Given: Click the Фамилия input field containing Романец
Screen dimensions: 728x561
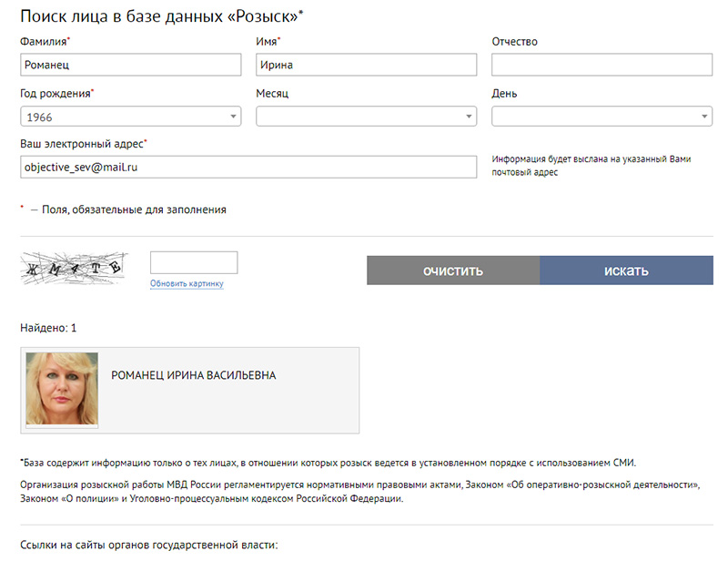Looking at the screenshot, I should point(130,65).
